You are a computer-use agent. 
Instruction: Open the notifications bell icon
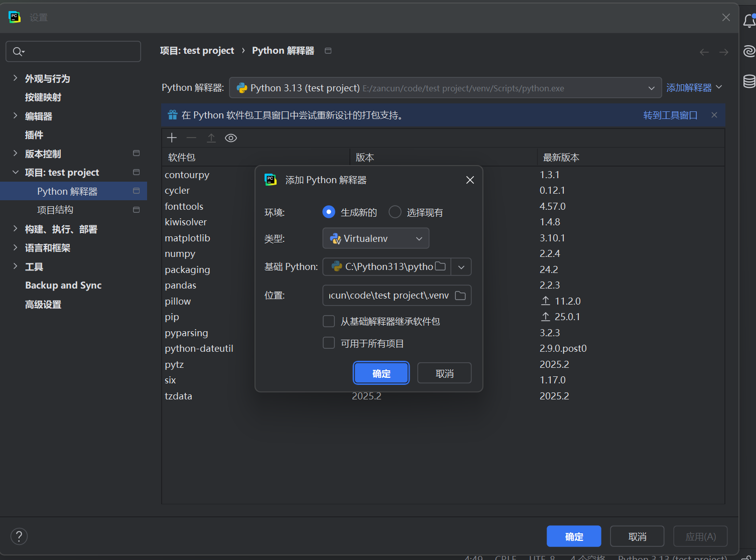pos(749,21)
